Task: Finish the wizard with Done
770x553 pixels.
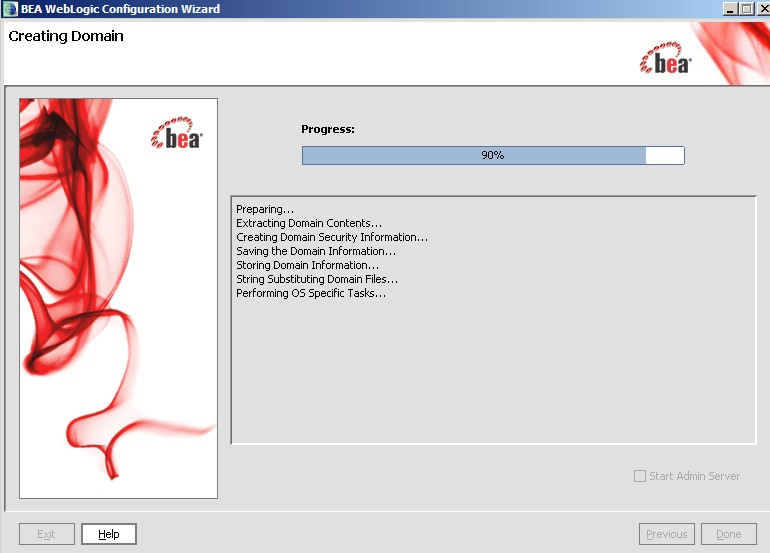Action: [729, 534]
